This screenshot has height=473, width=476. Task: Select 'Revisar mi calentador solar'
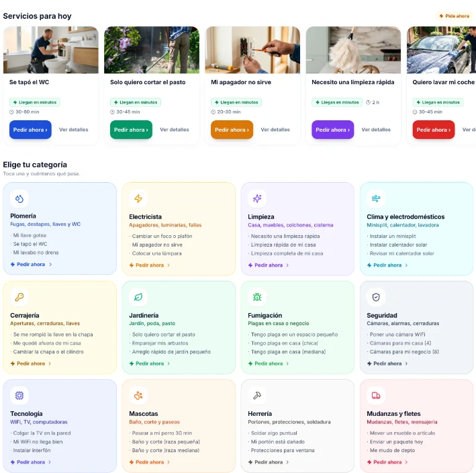click(x=401, y=253)
